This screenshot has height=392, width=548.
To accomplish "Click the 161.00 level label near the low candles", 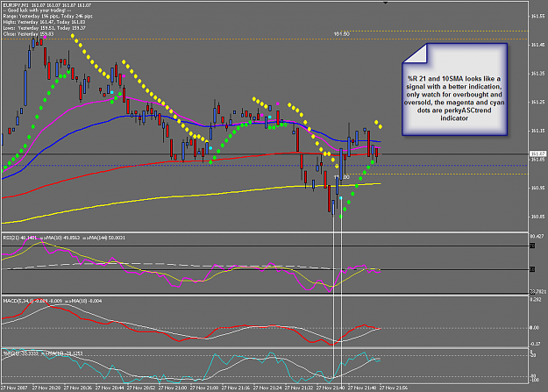I will tap(342, 177).
